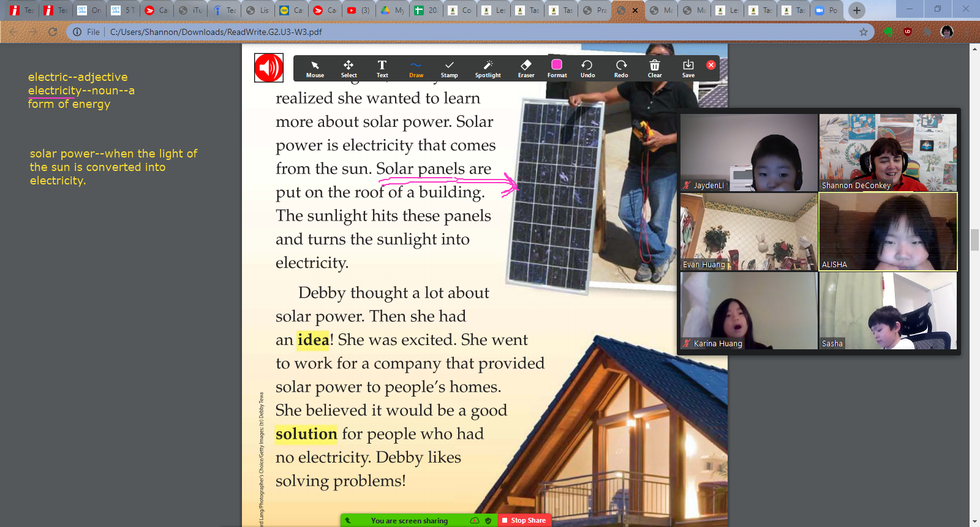Open the uBlock Origin extension
This screenshot has height=527, width=980.
pos(908,32)
